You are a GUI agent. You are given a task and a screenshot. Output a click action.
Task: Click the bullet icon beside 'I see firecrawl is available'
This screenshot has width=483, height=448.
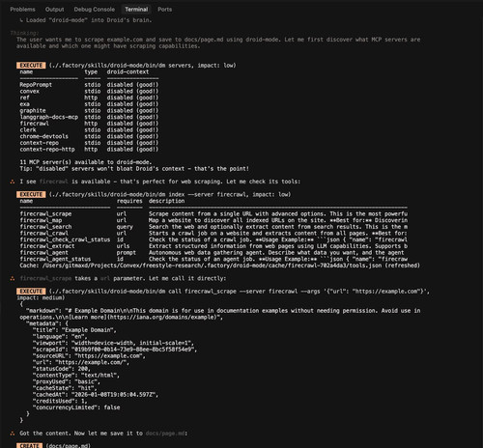[x=13, y=182]
